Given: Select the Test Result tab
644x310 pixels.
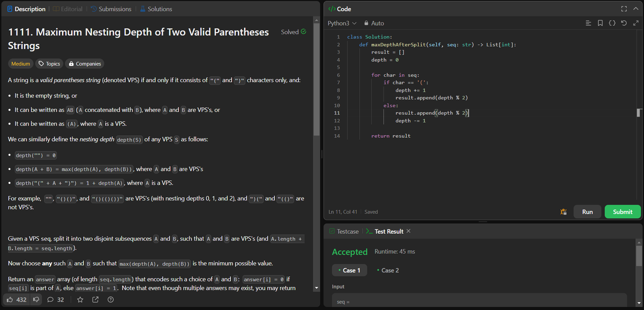Looking at the screenshot, I should point(384,231).
